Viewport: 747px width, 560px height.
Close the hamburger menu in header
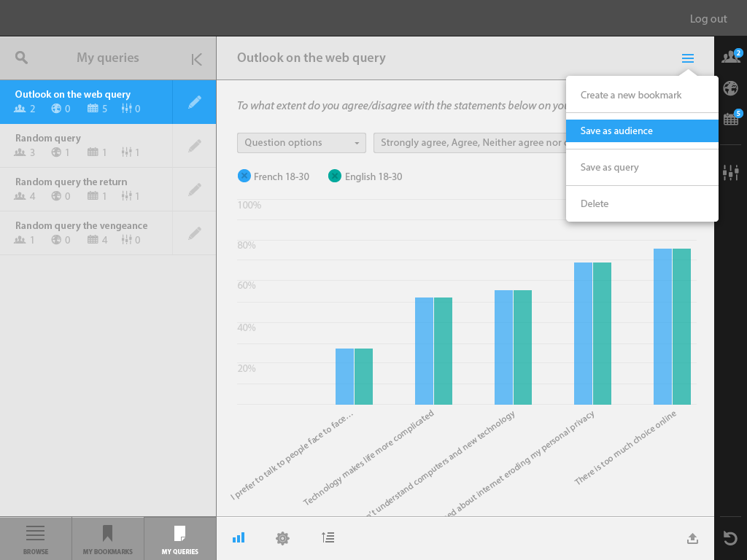[x=687, y=58]
